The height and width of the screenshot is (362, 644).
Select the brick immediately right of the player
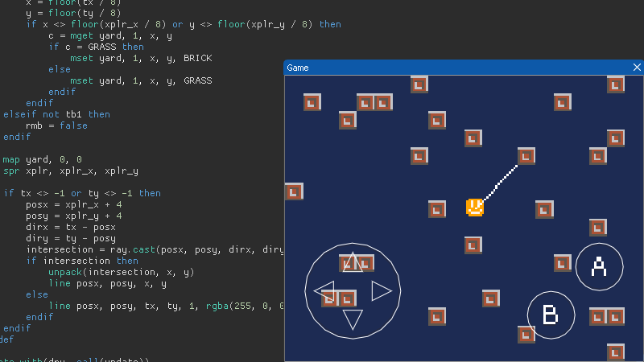click(544, 209)
